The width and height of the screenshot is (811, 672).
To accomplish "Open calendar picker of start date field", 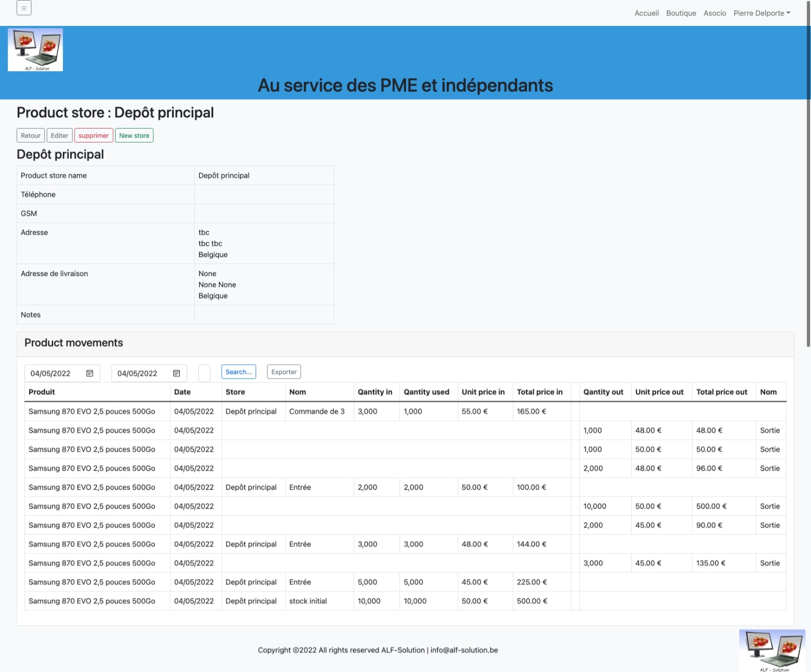I will [x=90, y=373].
